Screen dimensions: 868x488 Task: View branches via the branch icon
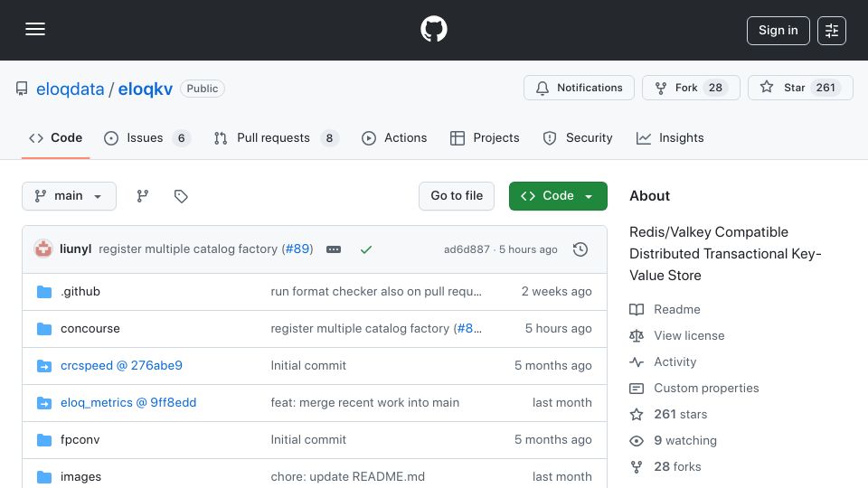143,196
